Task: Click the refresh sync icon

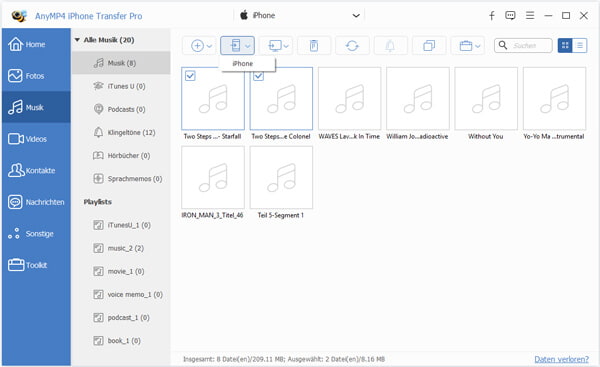Action: coord(352,46)
